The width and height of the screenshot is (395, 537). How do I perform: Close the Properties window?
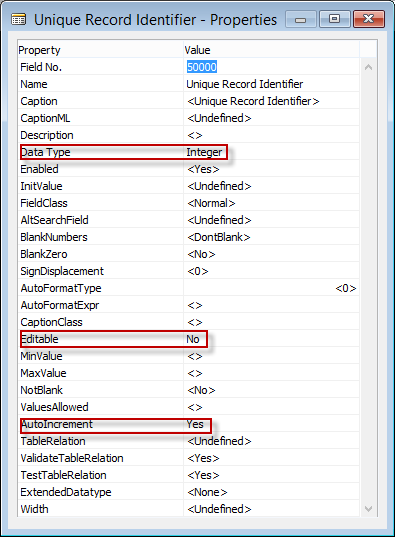369,19
